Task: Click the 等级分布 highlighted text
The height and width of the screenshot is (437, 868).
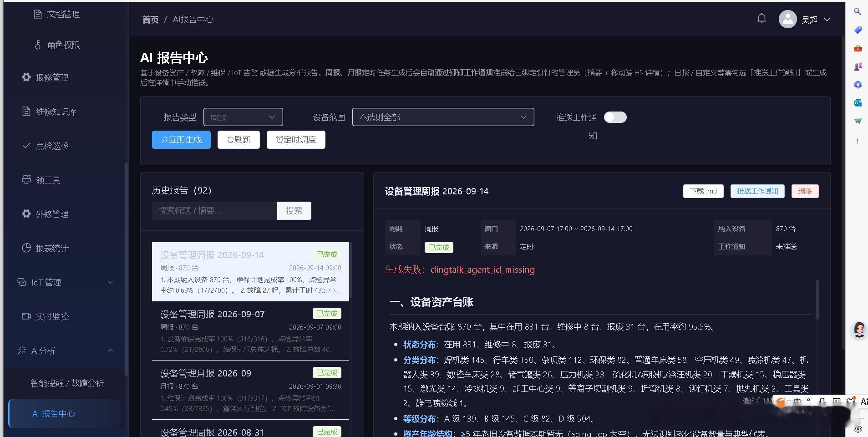Action: coord(419,419)
